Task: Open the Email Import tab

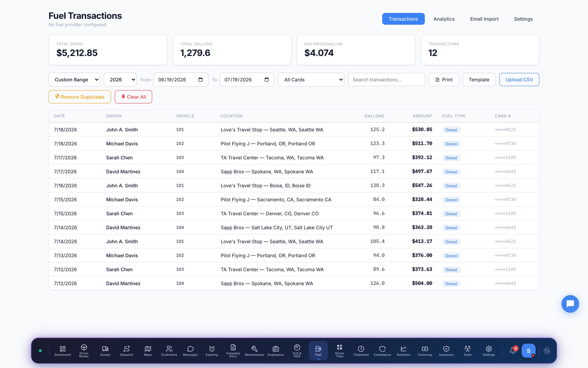Action: click(484, 19)
